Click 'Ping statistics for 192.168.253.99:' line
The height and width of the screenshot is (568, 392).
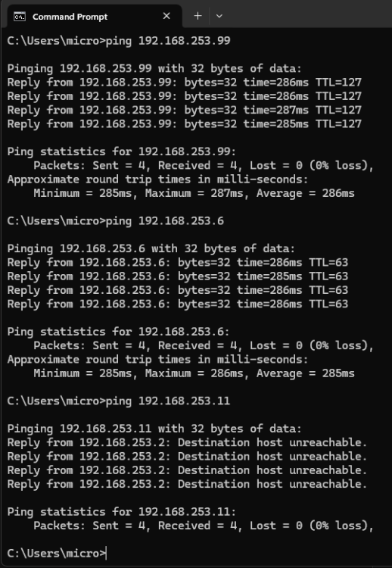(122, 151)
